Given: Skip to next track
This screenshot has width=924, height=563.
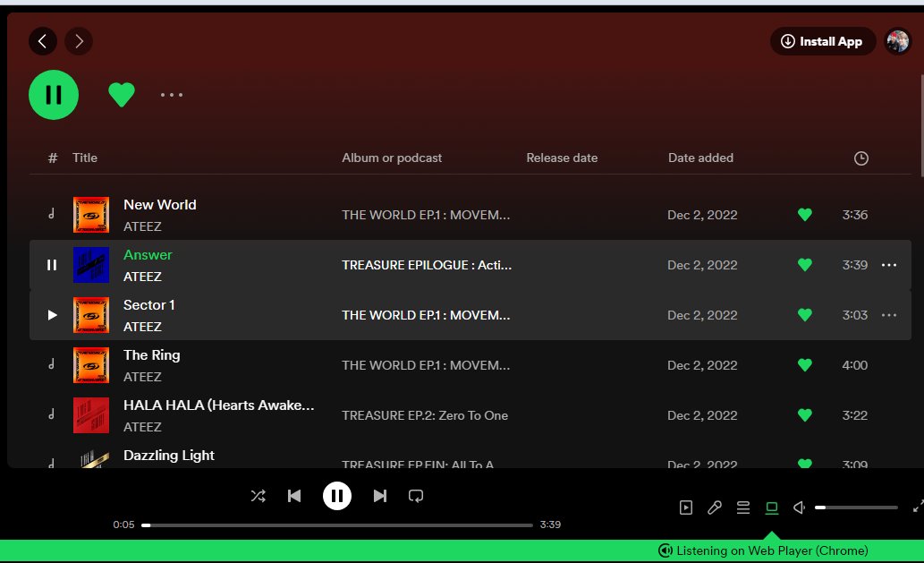Looking at the screenshot, I should [x=380, y=496].
